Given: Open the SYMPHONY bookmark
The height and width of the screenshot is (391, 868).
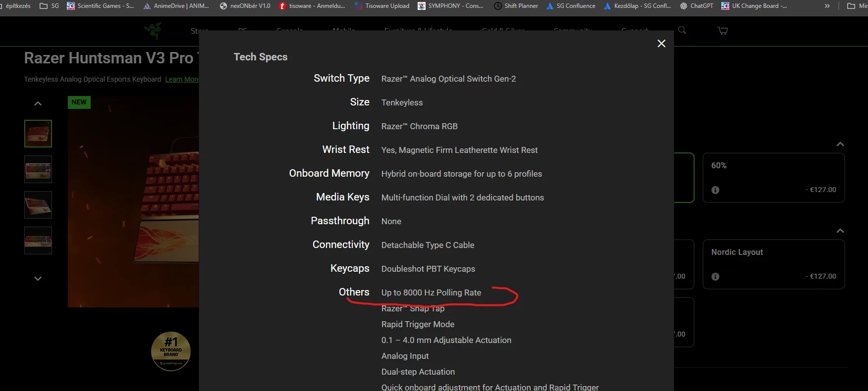Looking at the screenshot, I should (x=450, y=6).
